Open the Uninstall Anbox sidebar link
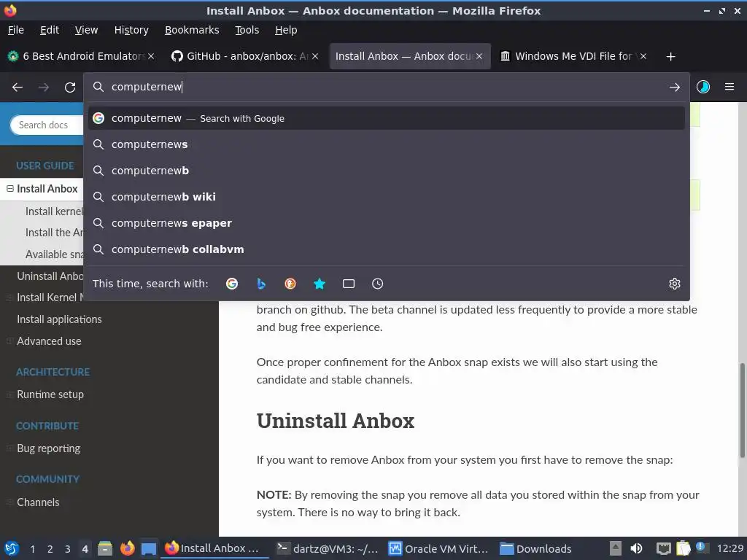Image resolution: width=747 pixels, height=560 pixels. pyautogui.click(x=50, y=276)
